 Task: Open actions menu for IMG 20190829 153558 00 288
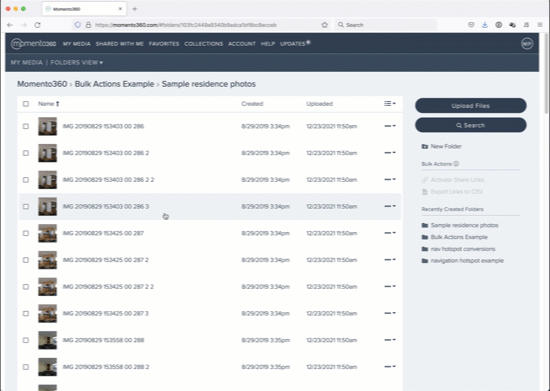point(390,340)
